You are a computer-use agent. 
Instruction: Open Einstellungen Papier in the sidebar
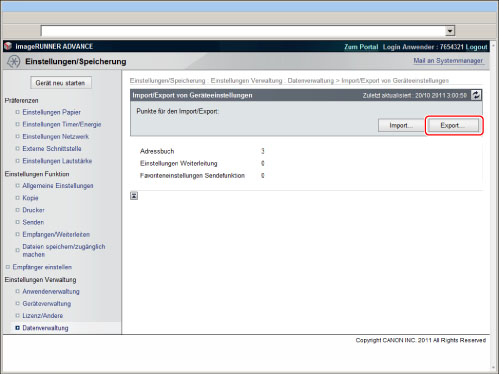click(x=52, y=112)
